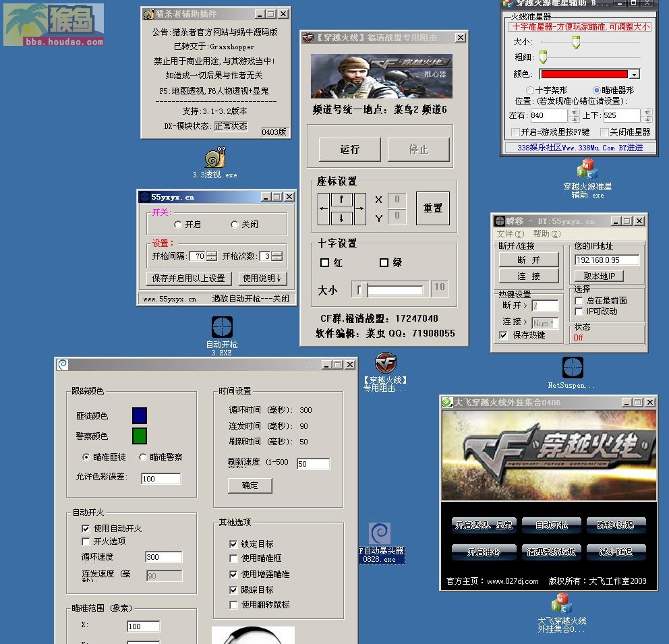Enable the 总在最前面 checkbox
669x644 pixels.
[x=579, y=301]
